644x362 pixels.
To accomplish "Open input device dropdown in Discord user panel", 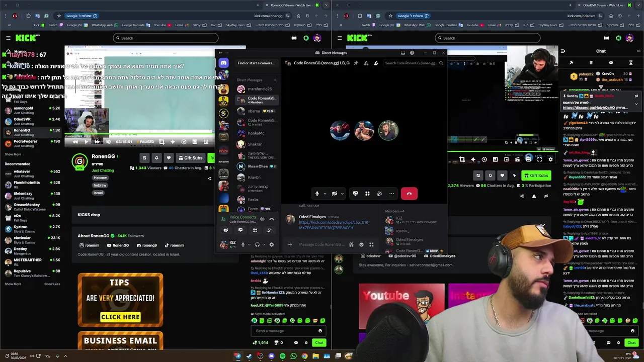I will pos(249,245).
